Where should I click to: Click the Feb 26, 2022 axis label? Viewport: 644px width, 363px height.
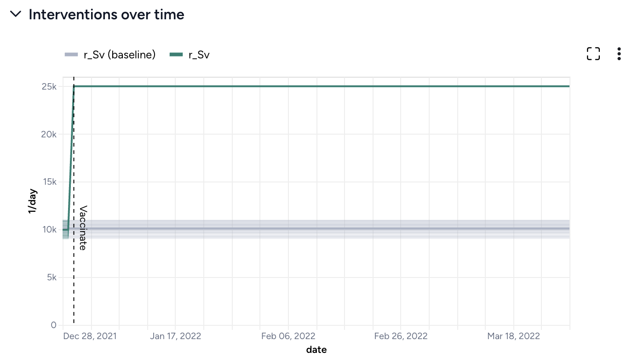[x=401, y=336]
